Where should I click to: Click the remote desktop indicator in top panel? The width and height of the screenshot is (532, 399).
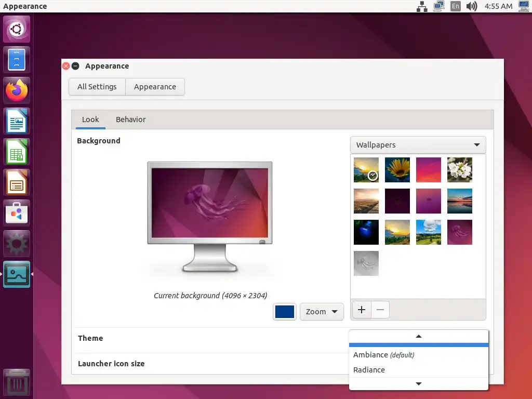click(x=439, y=6)
